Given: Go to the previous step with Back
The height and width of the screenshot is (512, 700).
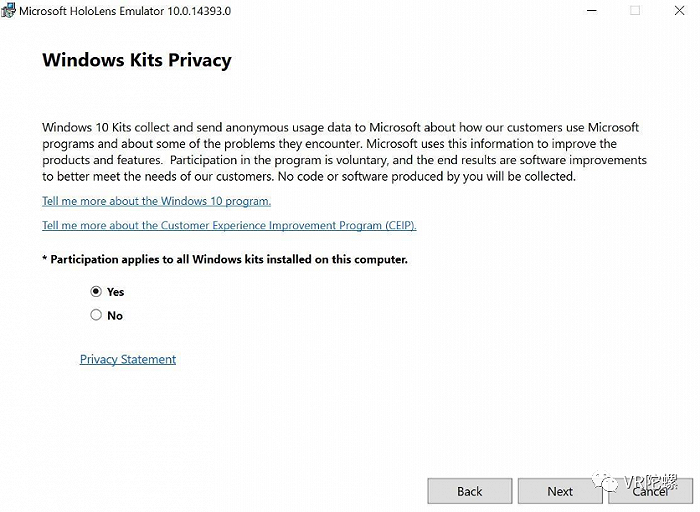Looking at the screenshot, I should (469, 491).
